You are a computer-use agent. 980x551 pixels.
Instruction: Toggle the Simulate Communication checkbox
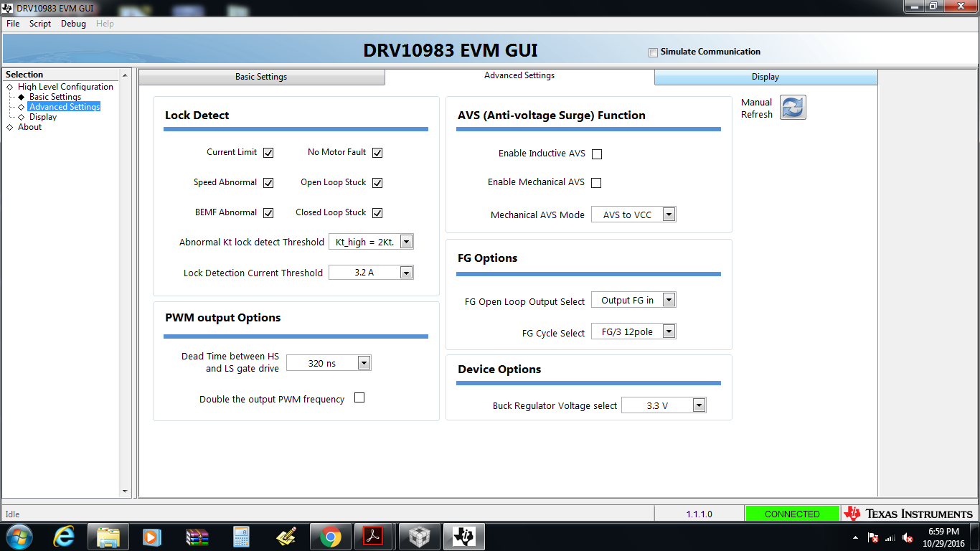click(653, 52)
